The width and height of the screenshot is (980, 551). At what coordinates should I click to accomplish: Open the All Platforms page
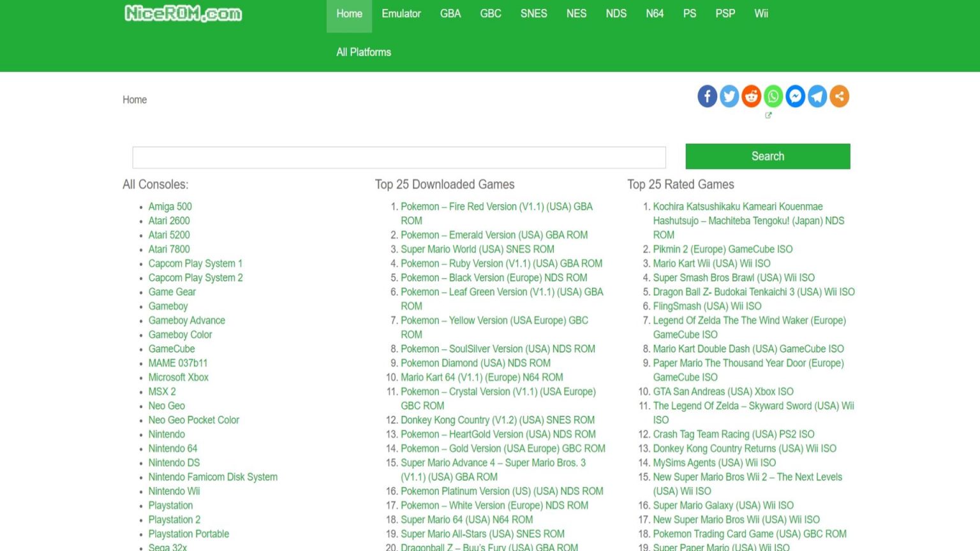(363, 52)
